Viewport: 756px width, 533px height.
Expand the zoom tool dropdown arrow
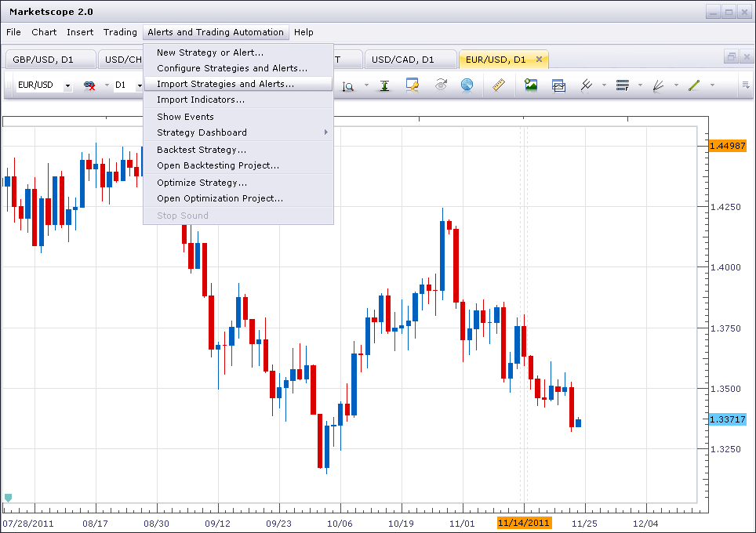click(x=366, y=85)
